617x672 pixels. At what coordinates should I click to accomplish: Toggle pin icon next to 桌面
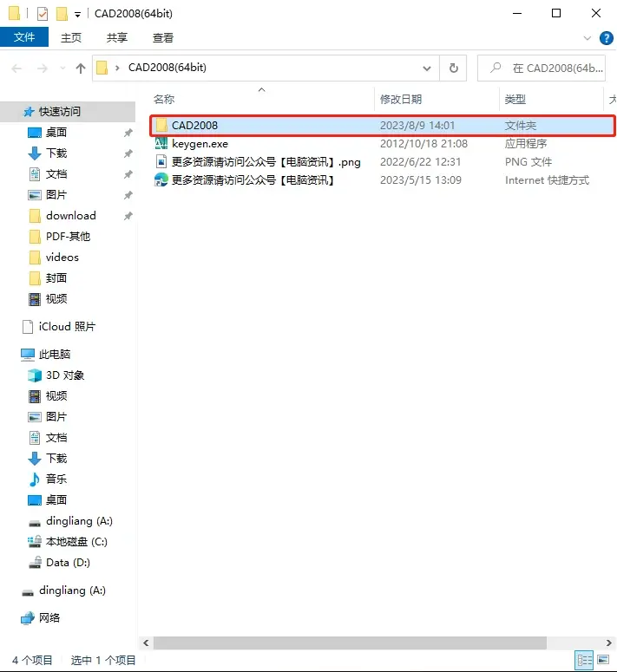(128, 133)
